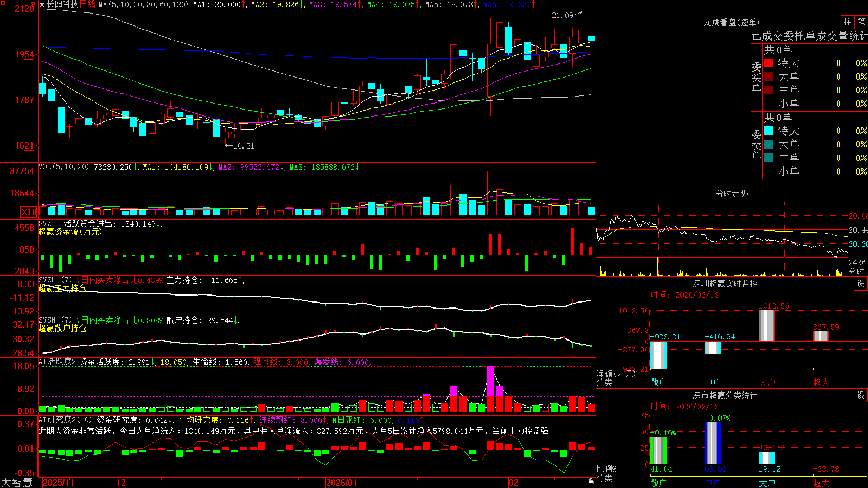This screenshot has height=488, width=868.
Task: Click the small red square icon in top-left corner
Action: tap(3, 3)
